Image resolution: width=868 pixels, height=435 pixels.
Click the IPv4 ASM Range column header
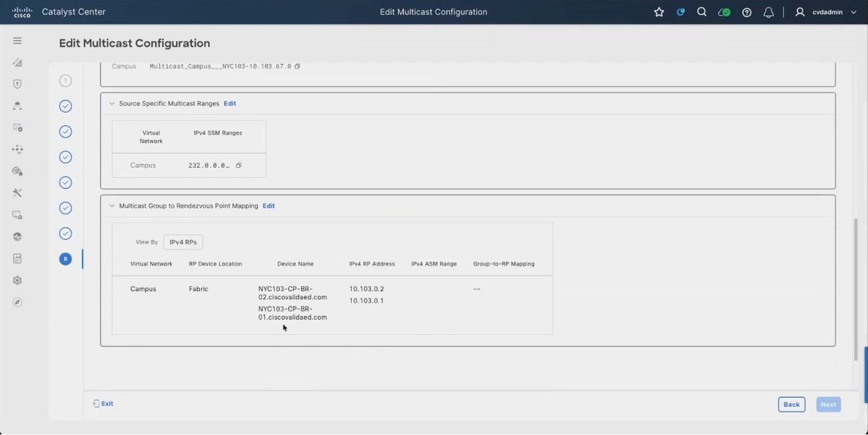click(434, 264)
